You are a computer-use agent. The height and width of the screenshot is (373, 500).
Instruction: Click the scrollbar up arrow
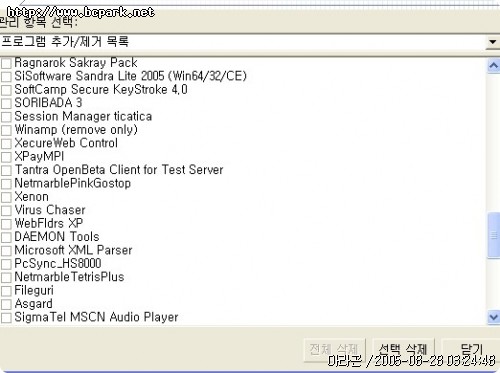(x=494, y=66)
